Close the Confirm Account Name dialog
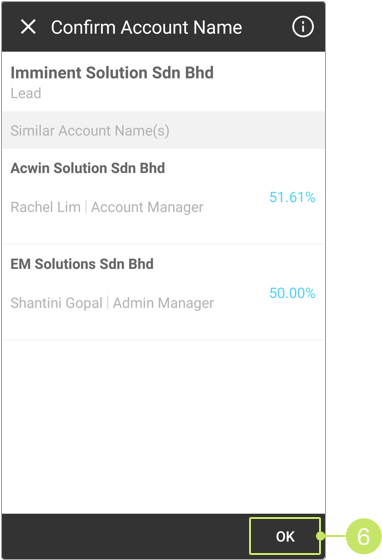The width and height of the screenshot is (382, 560). 28,27
